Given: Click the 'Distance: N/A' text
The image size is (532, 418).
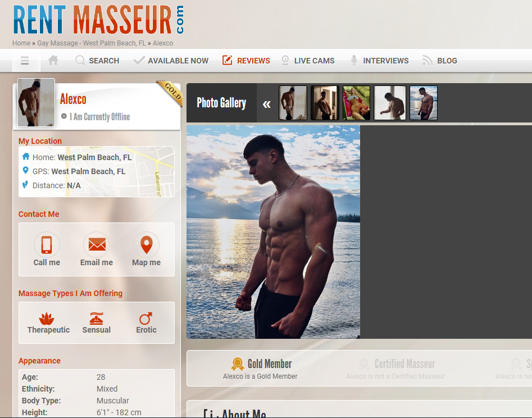Looking at the screenshot, I should pyautogui.click(x=57, y=185).
